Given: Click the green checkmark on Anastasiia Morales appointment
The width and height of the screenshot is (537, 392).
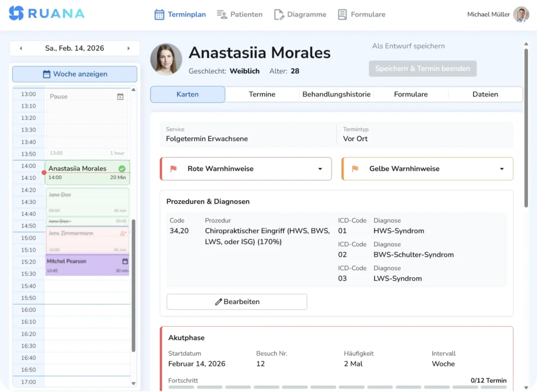Looking at the screenshot, I should 123,169.
